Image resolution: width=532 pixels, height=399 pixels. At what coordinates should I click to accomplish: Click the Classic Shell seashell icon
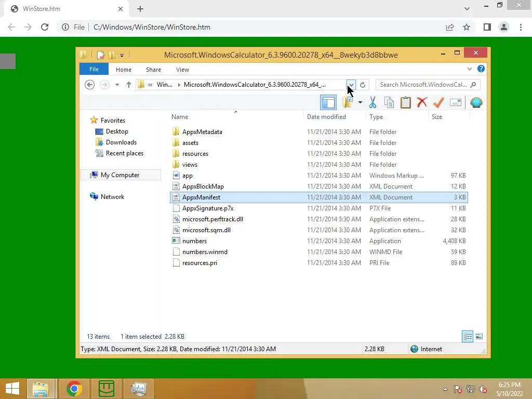476,102
